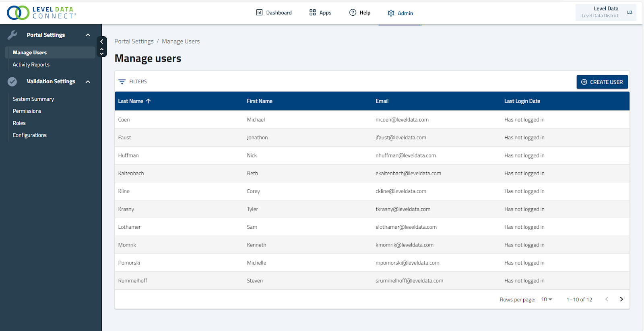Click the slothamer@leveldata.com email
This screenshot has height=331, width=644.
pyautogui.click(x=406, y=227)
